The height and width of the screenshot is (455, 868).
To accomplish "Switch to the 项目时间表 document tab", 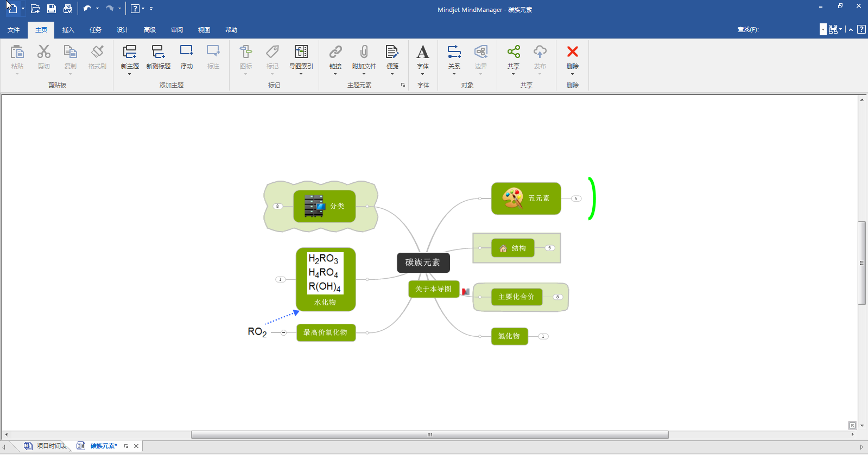I will (46, 446).
